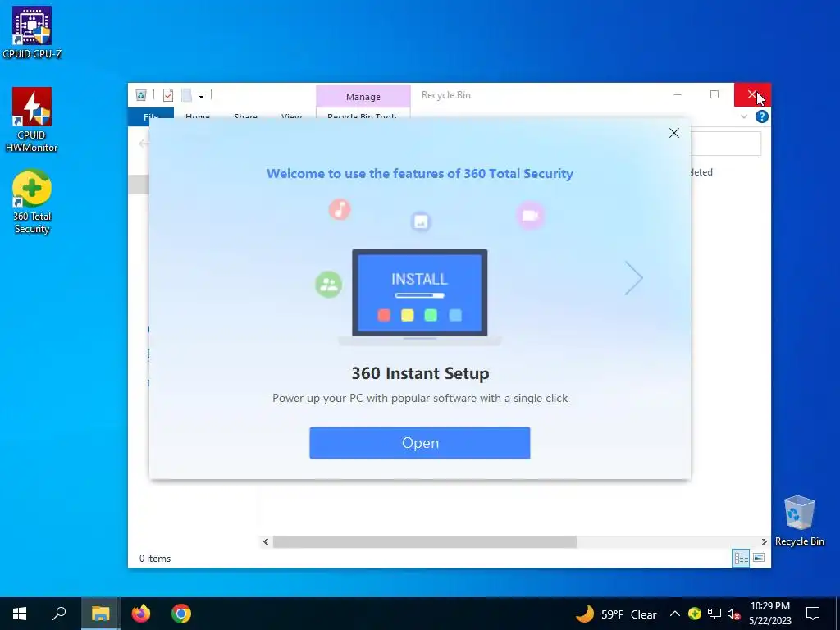This screenshot has width=840, height=630.
Task: Click the horizontal scrollbar left arrow
Action: 266,541
